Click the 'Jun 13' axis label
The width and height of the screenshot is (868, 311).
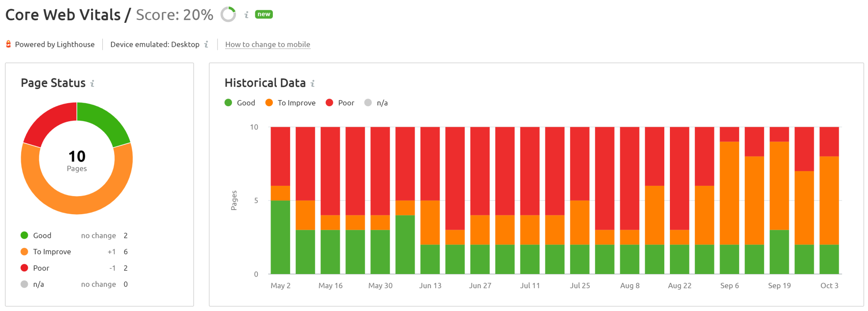(x=430, y=286)
